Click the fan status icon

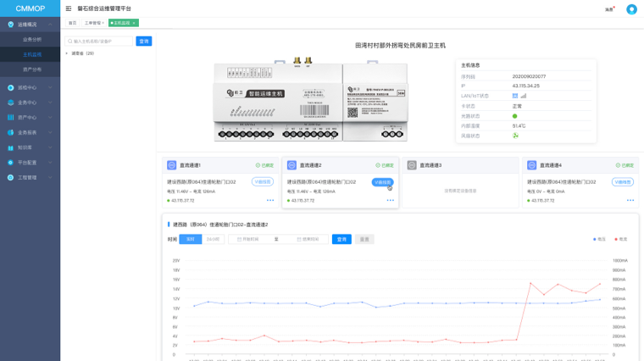[x=515, y=136]
